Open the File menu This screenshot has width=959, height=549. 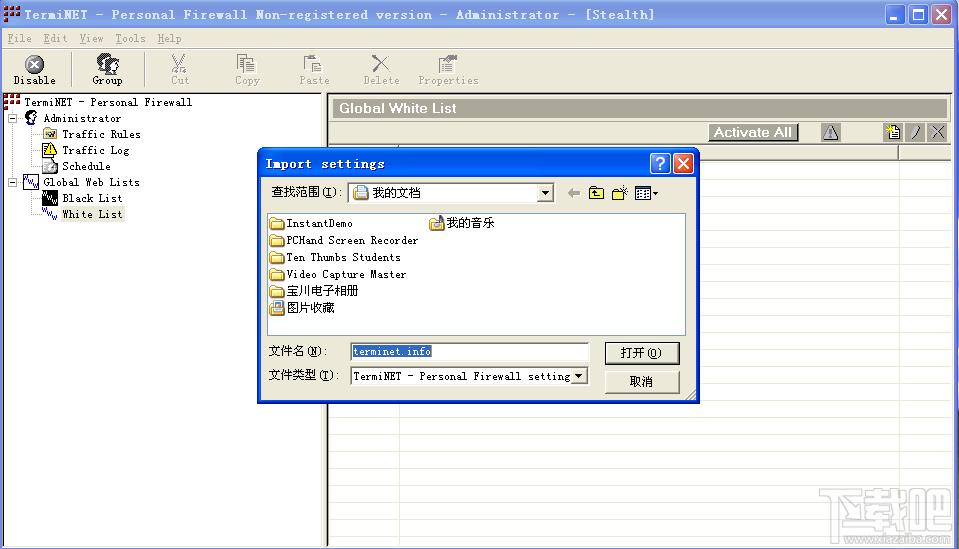pos(20,39)
